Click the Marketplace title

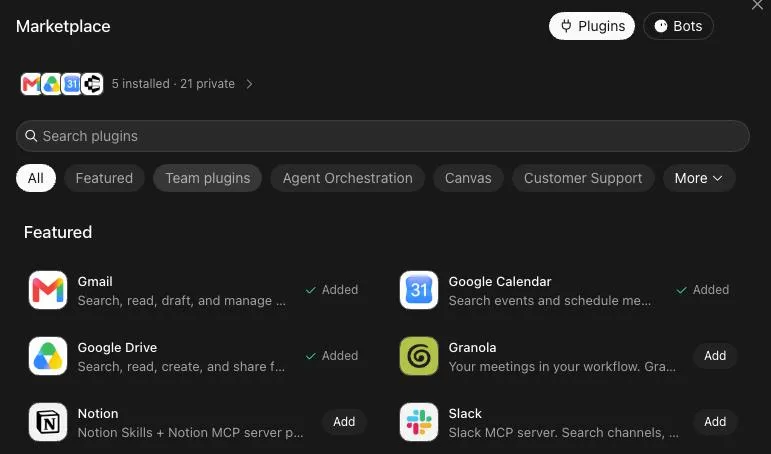click(x=63, y=26)
